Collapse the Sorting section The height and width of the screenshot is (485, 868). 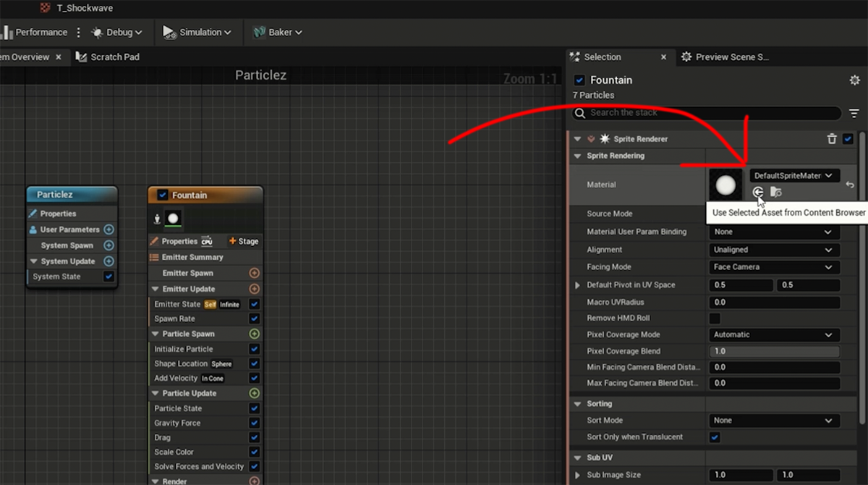577,404
